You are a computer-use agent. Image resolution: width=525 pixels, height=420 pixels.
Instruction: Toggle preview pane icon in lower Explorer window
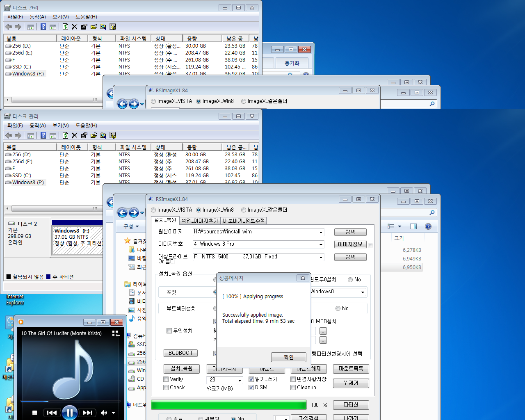point(413,226)
